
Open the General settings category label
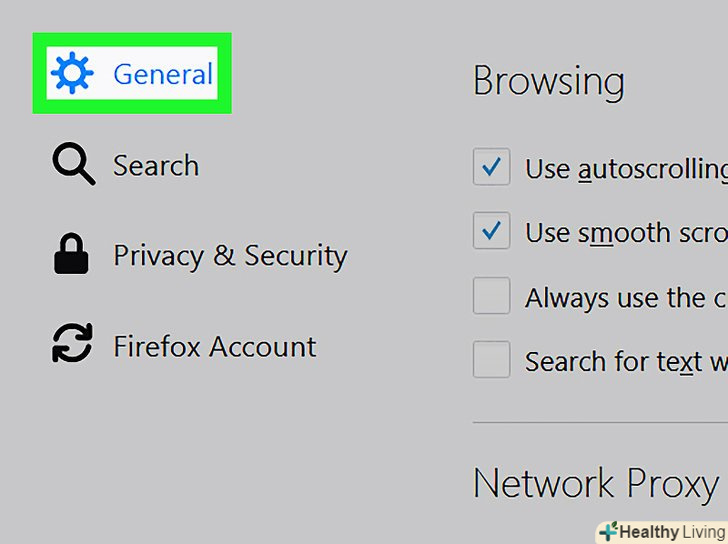pos(162,74)
